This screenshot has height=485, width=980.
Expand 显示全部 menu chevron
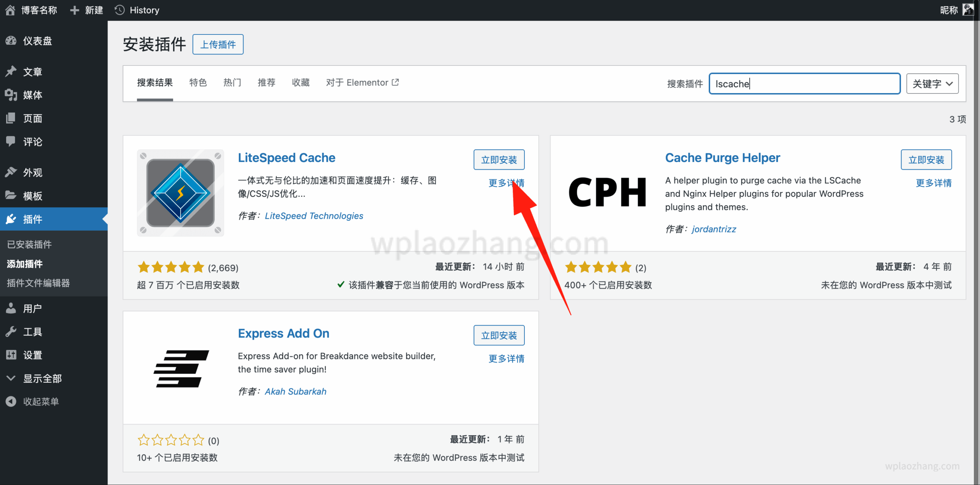click(11, 378)
